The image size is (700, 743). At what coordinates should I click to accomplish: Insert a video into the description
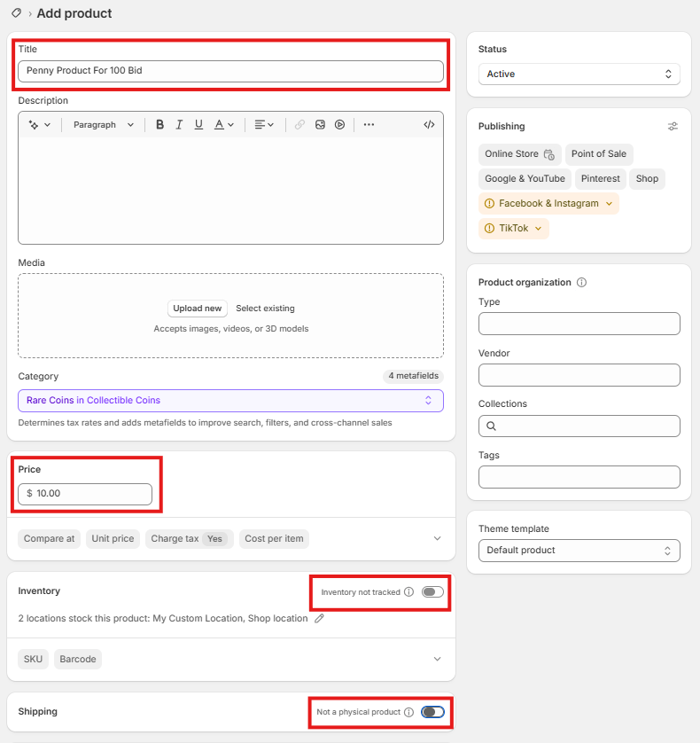[339, 125]
